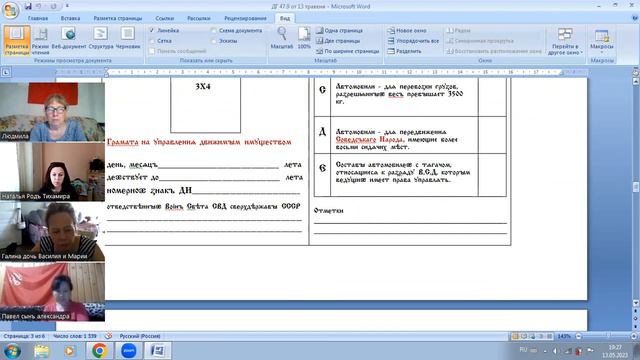Open the Mailings tab
640x360 pixels.
199,18
